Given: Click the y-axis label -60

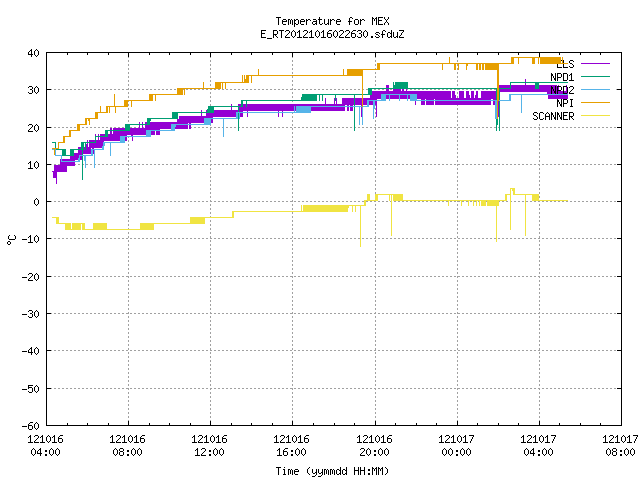Looking at the screenshot, I should [31, 426].
